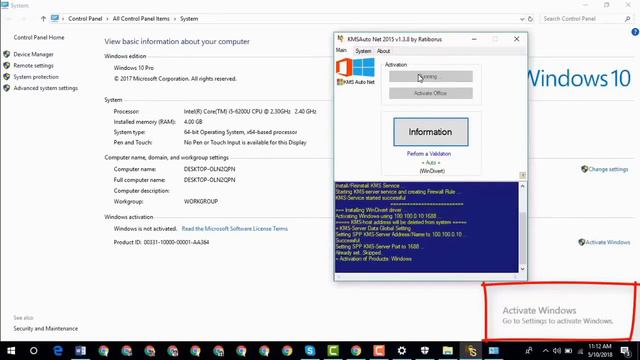Open the battery icon in system tray
The width and height of the screenshot is (640, 360).
(568, 351)
